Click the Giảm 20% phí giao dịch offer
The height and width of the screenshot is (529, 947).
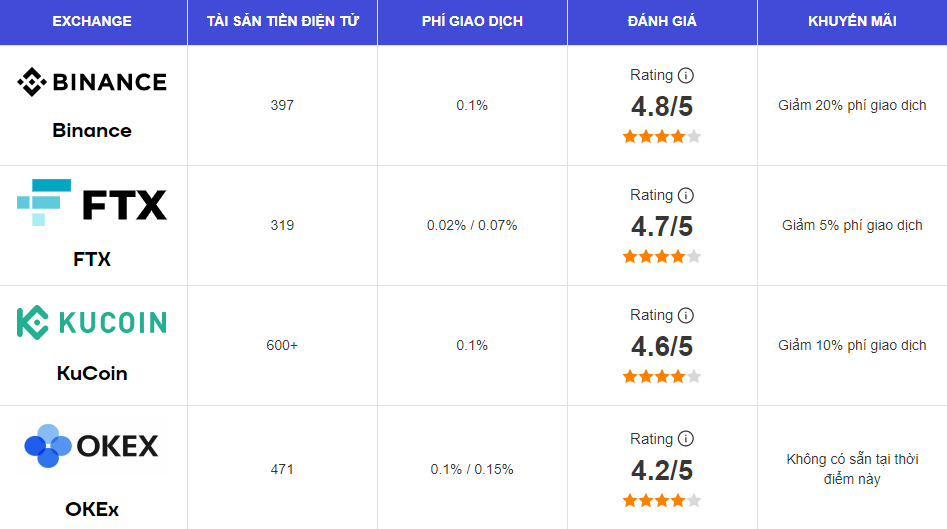pos(852,105)
